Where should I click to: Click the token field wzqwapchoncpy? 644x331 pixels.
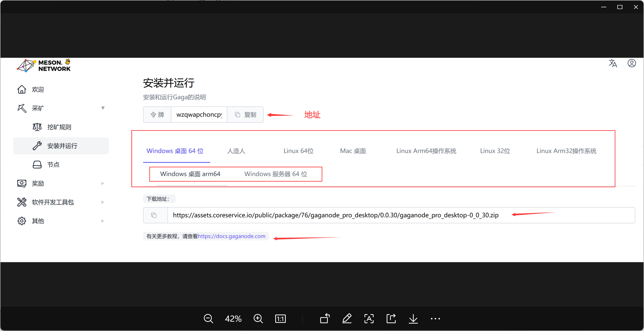[199, 115]
